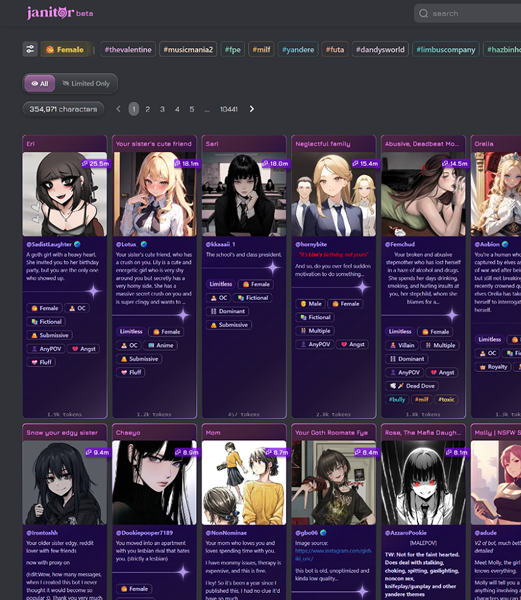Open page 3 of results

[162, 109]
